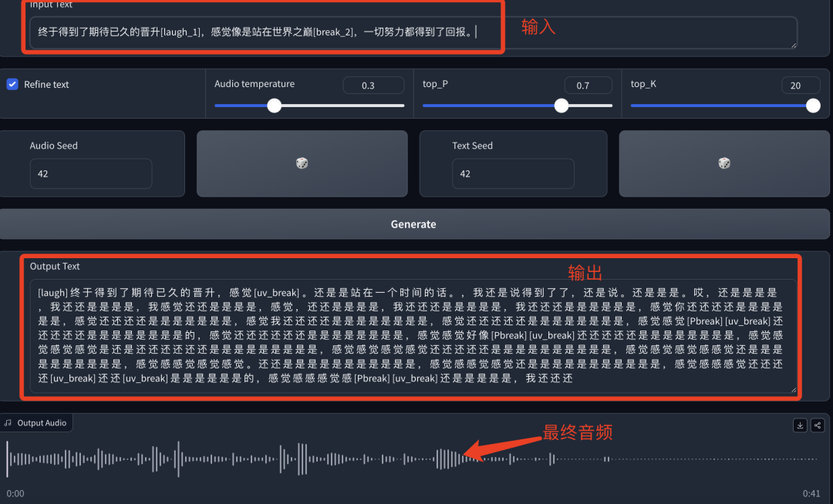Click the music note icon by Output Audio

(8, 423)
